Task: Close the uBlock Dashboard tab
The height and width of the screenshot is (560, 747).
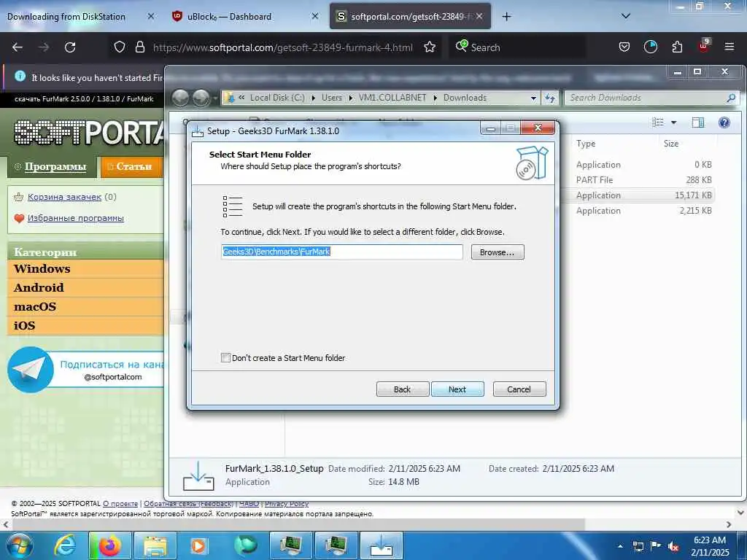Action: 315,16
